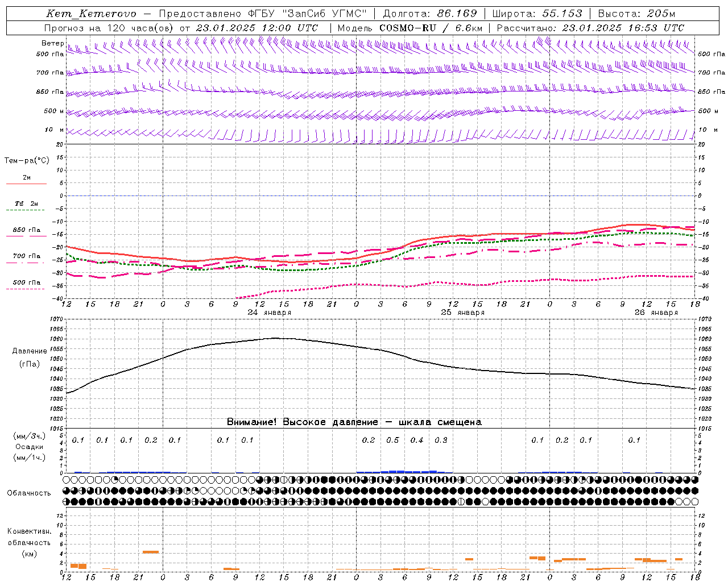The height and width of the screenshot is (582, 728).
Task: Click the 850 гПа temperature legend entry
Action: 27,230
